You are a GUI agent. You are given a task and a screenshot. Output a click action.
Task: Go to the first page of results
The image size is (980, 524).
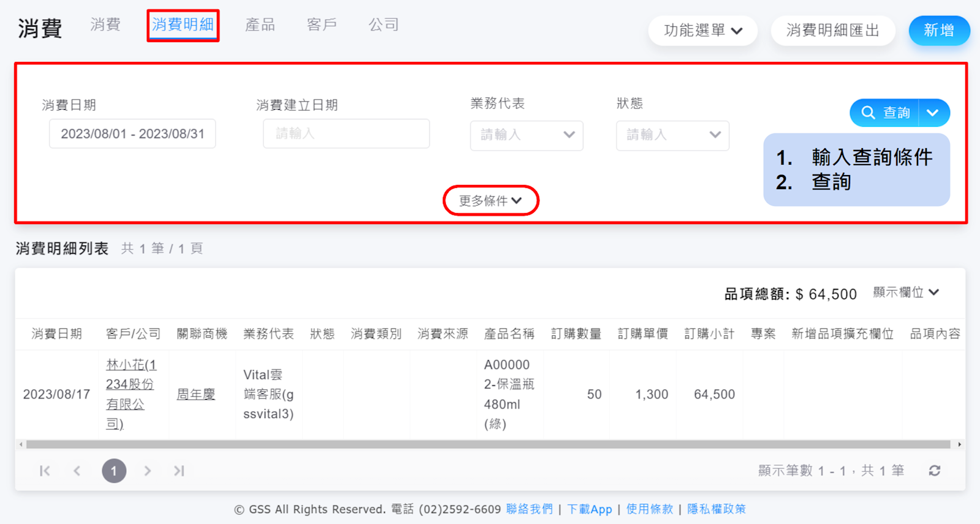45,471
